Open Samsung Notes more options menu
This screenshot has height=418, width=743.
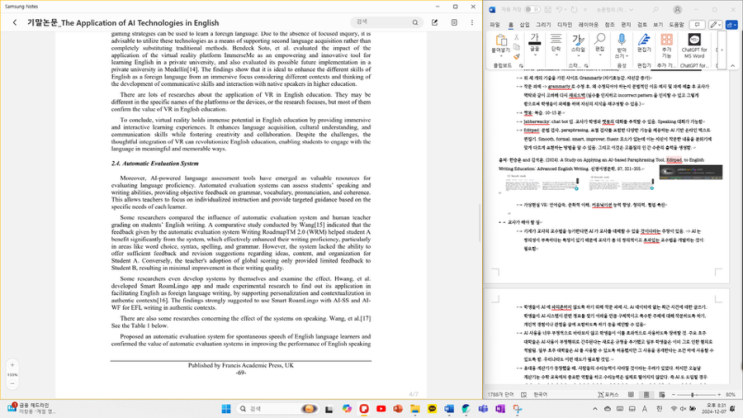tap(472, 22)
